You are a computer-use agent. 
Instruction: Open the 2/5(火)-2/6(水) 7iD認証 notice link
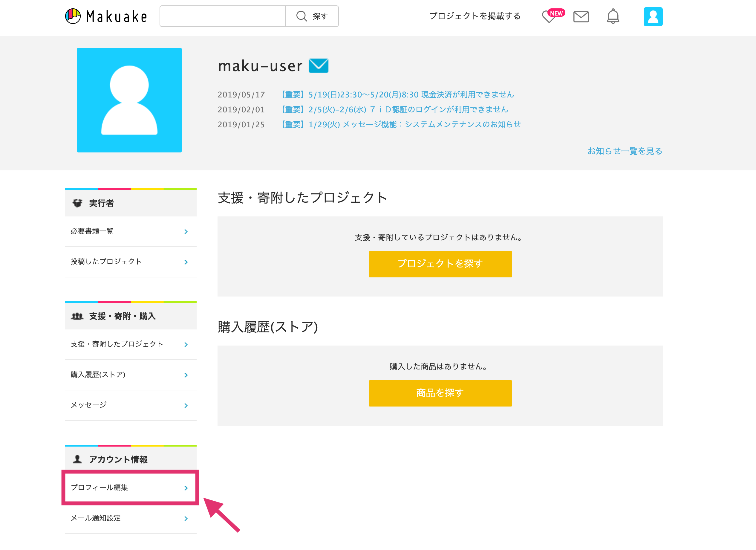tap(393, 109)
